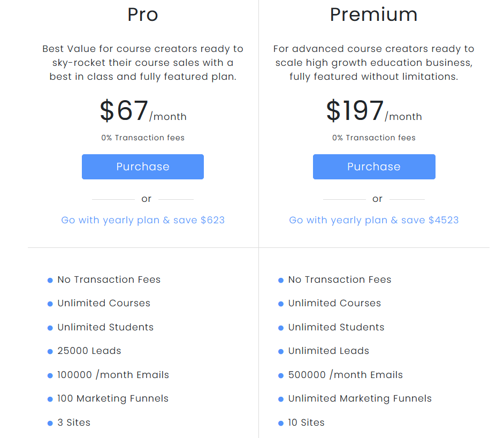Click bullet icon beside Unlimited Marketing Funnels
Viewport: 504px width, 438px height.
[x=281, y=399]
